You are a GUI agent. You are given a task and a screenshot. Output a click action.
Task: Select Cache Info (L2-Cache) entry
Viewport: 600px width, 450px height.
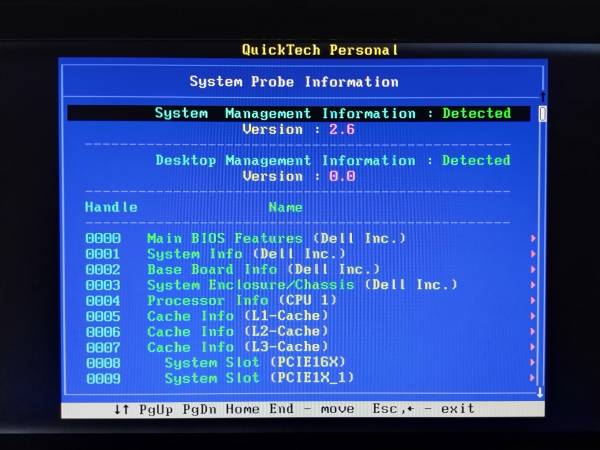tap(238, 331)
